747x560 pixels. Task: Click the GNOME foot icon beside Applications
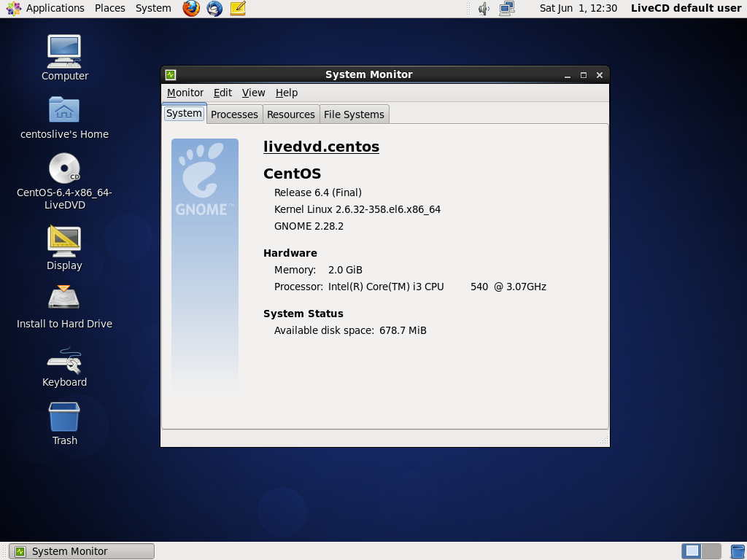coord(13,8)
